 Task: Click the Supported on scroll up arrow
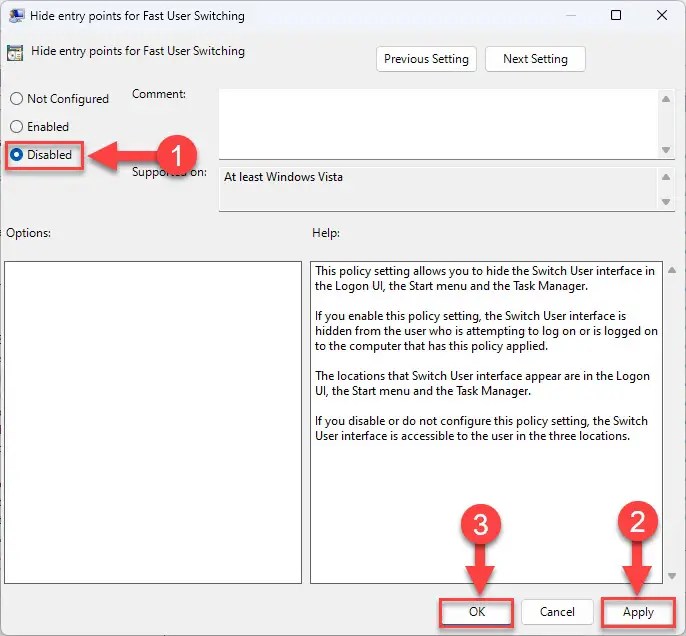tap(666, 177)
